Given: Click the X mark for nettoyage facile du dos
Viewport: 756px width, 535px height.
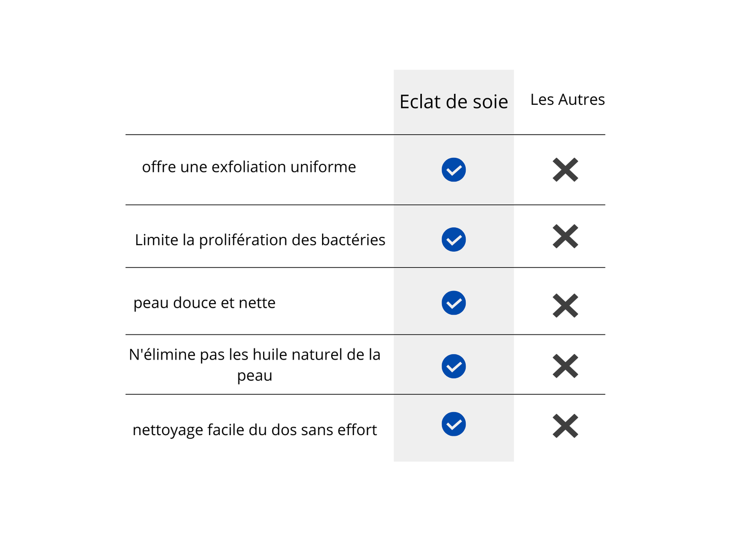Looking at the screenshot, I should [565, 426].
